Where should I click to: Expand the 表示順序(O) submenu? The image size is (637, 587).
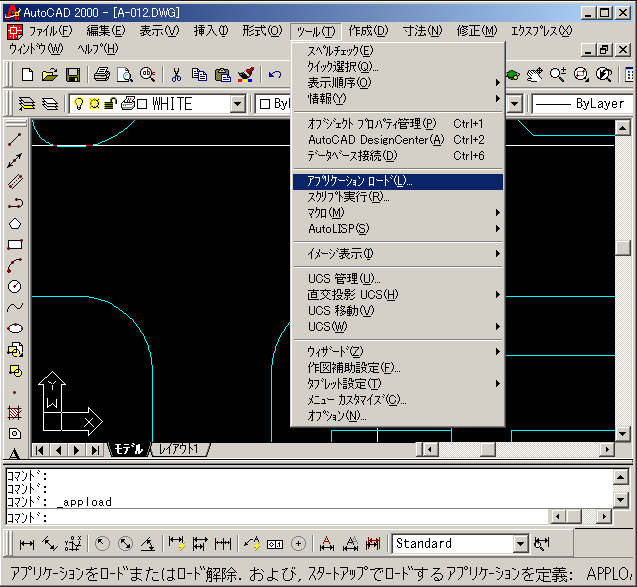[x=398, y=82]
